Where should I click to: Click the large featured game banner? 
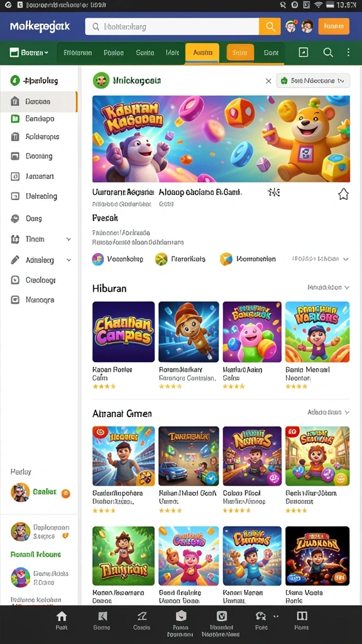coord(221,139)
